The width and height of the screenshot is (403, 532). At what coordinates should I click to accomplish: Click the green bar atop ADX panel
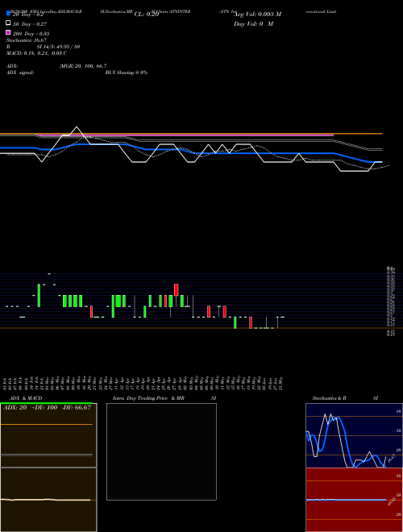(46, 403)
